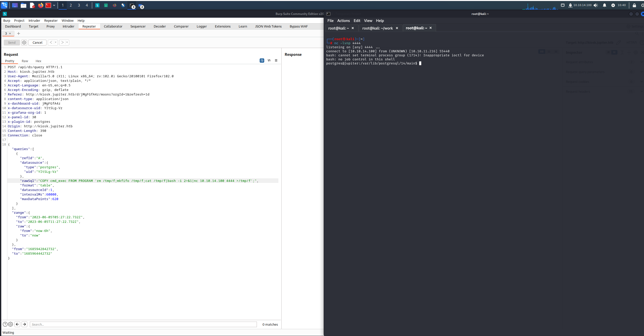Open the Decoder tab
Viewport: 644px width, 336px height.
point(160,26)
